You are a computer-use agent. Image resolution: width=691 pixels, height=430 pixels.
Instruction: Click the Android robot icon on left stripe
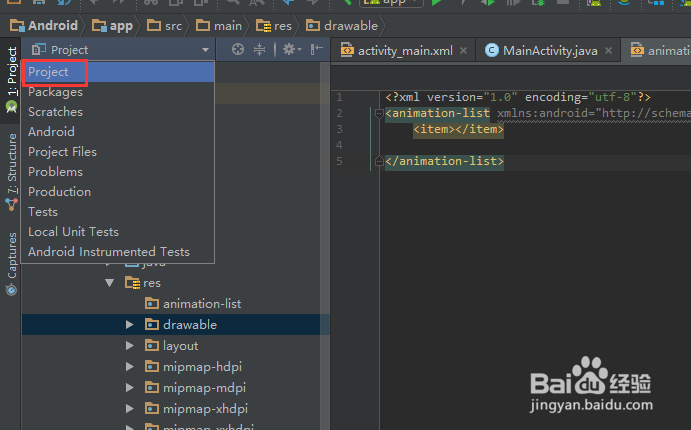click(11, 106)
